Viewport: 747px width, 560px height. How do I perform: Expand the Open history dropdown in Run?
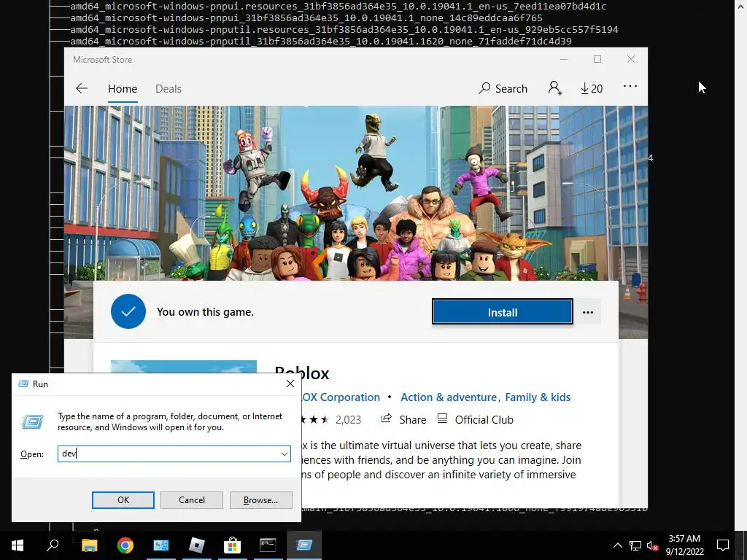click(285, 454)
